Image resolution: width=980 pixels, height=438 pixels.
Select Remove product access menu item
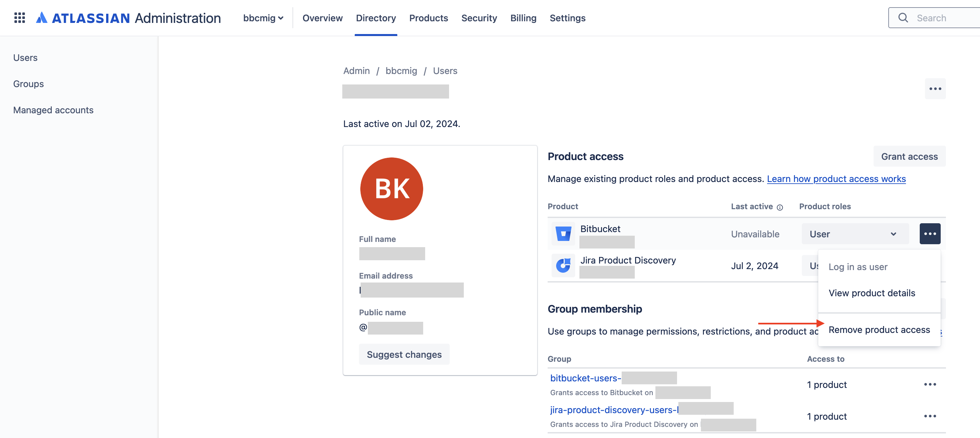pos(879,330)
